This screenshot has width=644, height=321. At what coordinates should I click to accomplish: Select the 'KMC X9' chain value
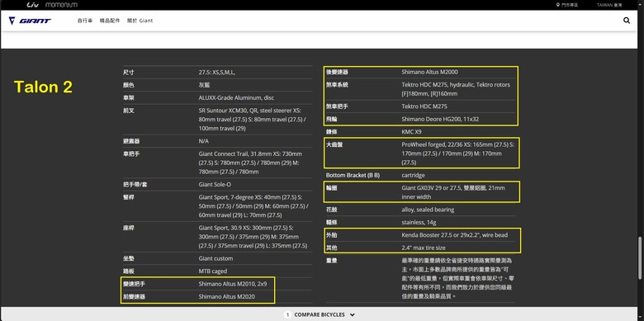(411, 132)
